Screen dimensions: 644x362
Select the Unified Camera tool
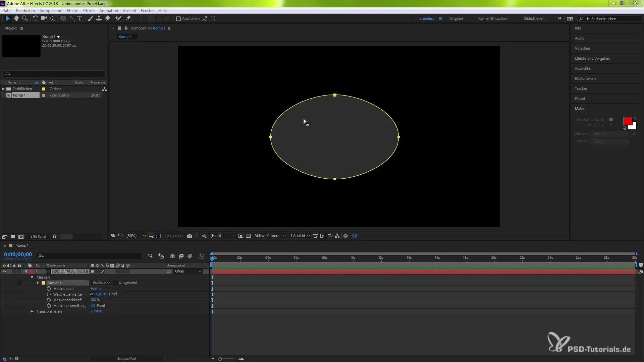point(44,18)
